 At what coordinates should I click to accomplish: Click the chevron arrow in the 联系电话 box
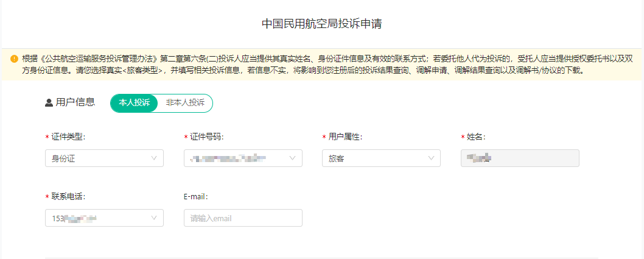(154, 218)
